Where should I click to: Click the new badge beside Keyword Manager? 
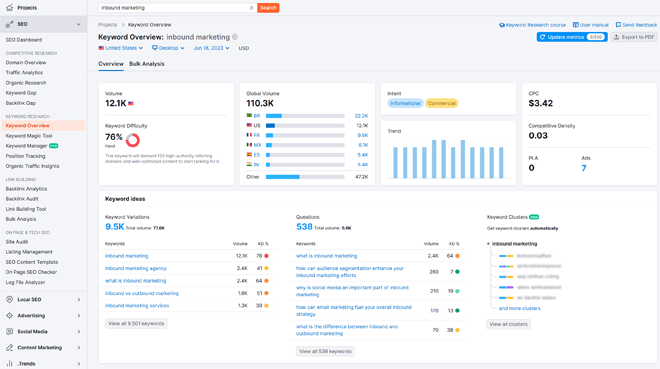(53, 146)
